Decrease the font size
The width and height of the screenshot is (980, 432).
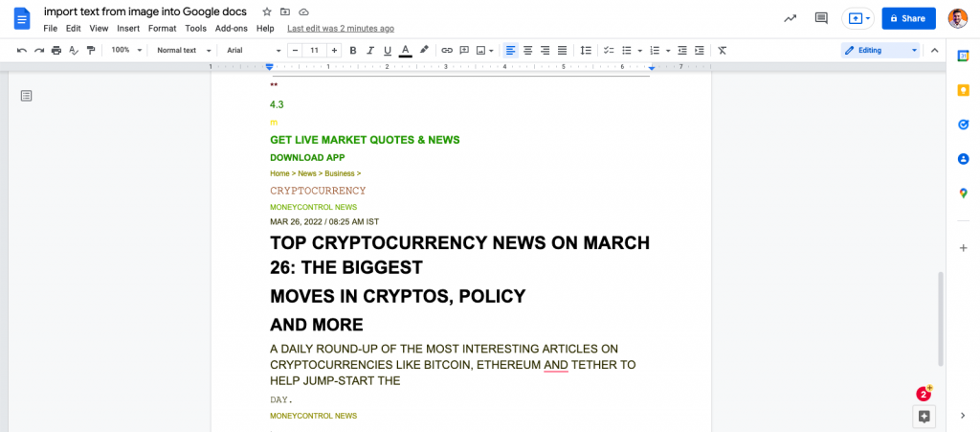[295, 50]
